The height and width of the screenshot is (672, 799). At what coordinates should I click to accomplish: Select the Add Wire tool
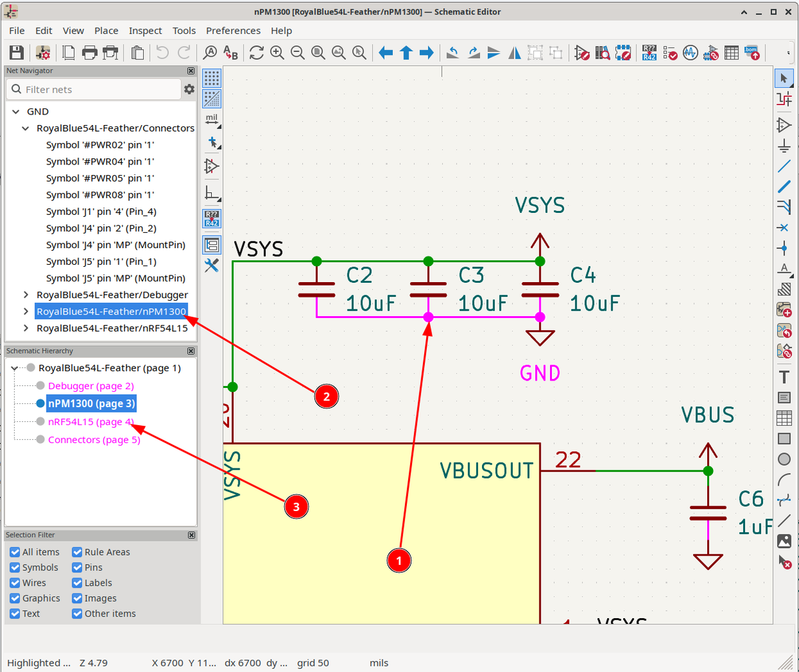pyautogui.click(x=784, y=166)
